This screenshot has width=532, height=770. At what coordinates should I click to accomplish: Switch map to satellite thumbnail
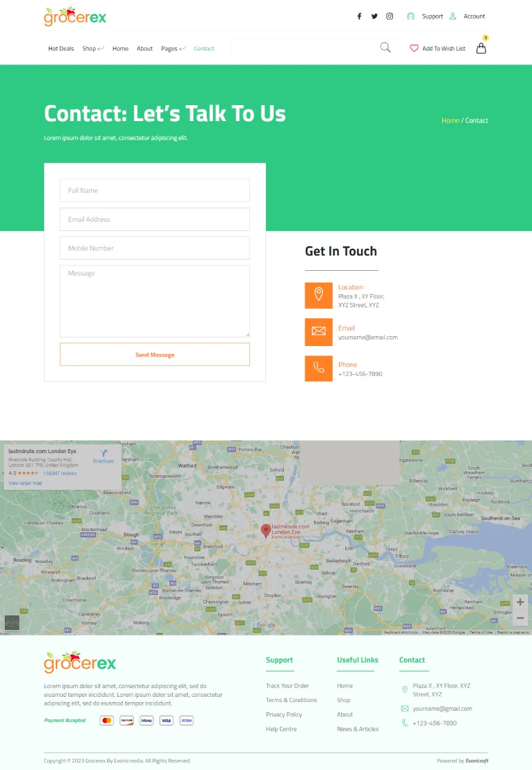pyautogui.click(x=12, y=623)
